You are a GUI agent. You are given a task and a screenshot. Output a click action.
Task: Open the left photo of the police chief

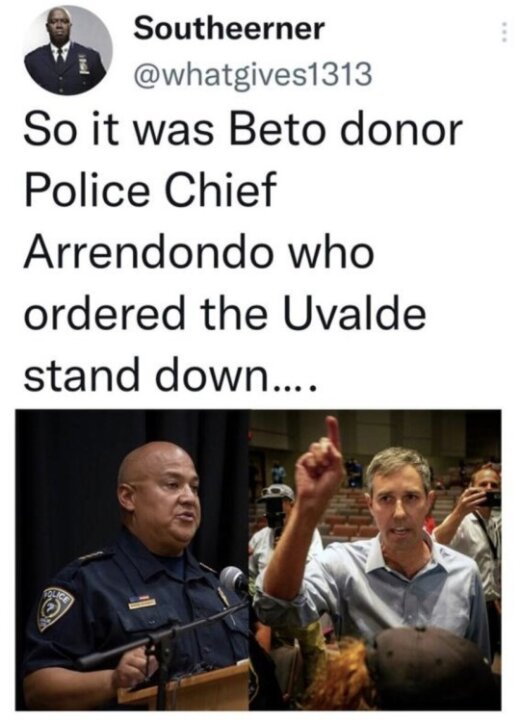pyautogui.click(x=133, y=560)
